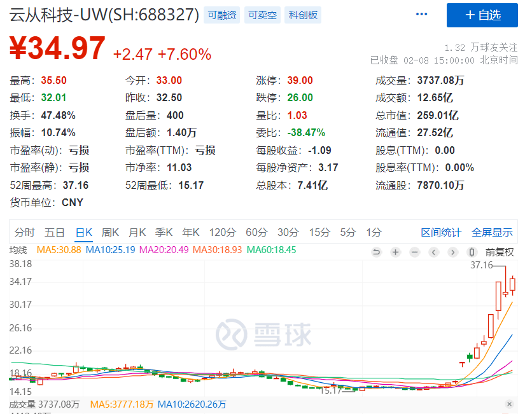
Task: Select the 年K chart tab
Action: (191, 232)
